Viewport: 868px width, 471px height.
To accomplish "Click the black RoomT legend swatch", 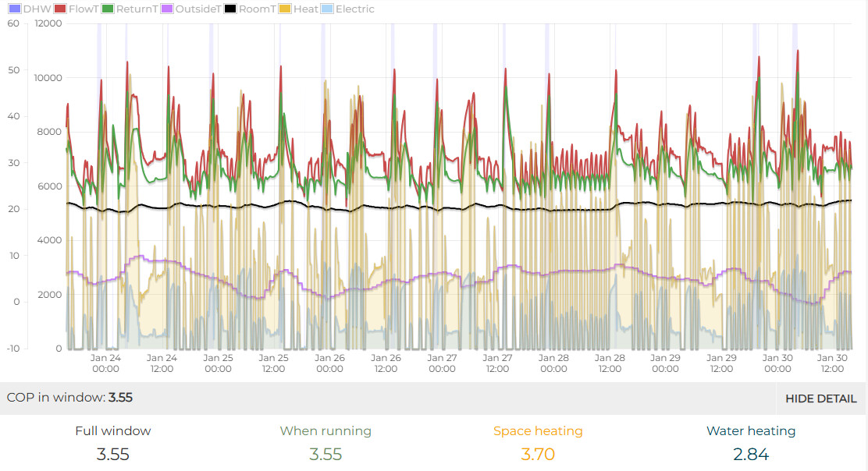I will pyautogui.click(x=229, y=9).
